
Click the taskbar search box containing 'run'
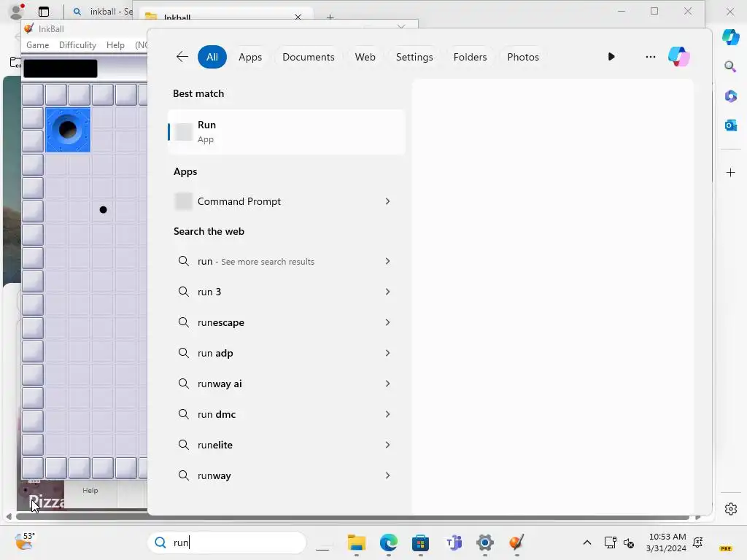pos(227,542)
